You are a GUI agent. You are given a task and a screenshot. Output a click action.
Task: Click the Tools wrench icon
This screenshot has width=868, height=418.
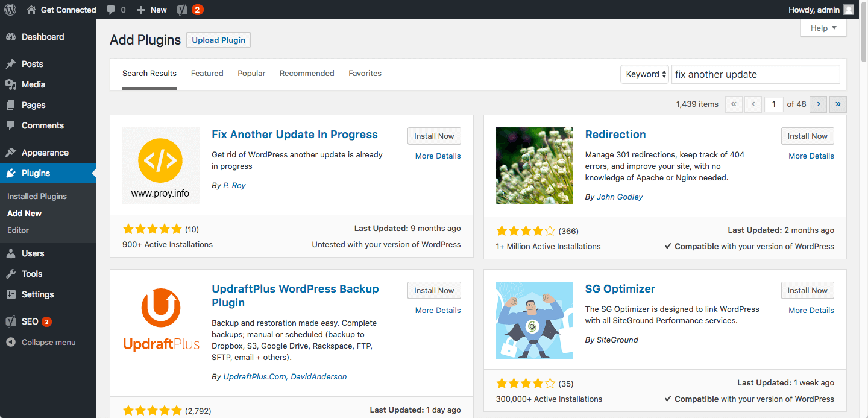coord(11,274)
